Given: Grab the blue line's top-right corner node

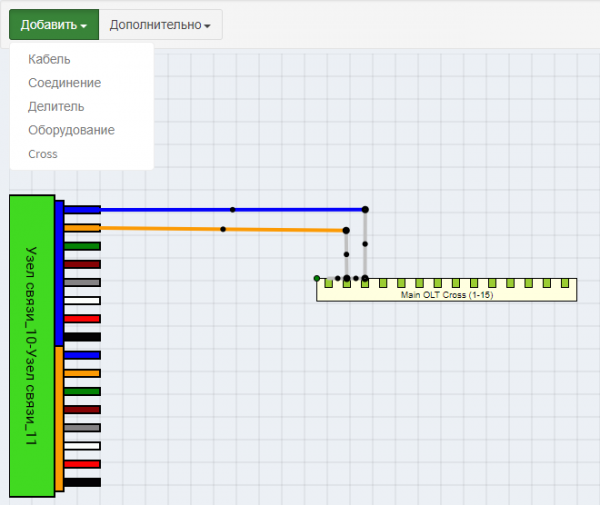Looking at the screenshot, I should tap(365, 209).
